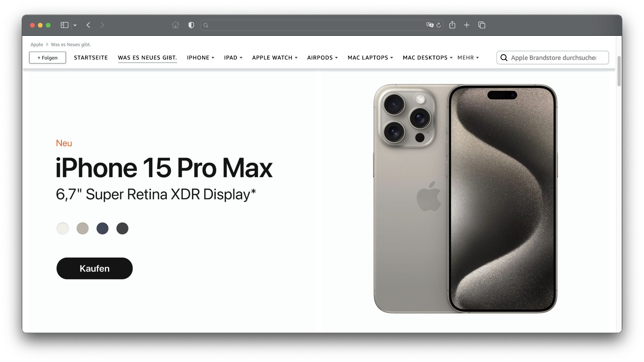Viewport: 644px width, 362px height.
Task: Choose the white titanium color swatch
Action: coord(63,228)
